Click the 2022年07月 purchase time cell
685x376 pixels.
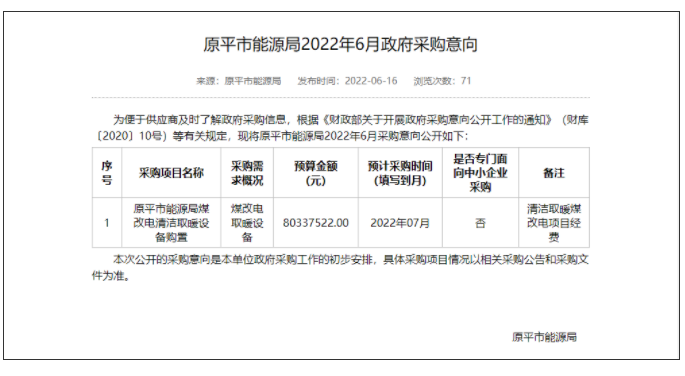400,223
